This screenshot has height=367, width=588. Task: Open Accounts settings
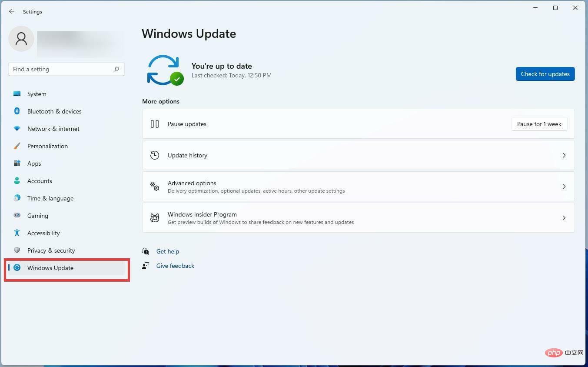click(66, 181)
